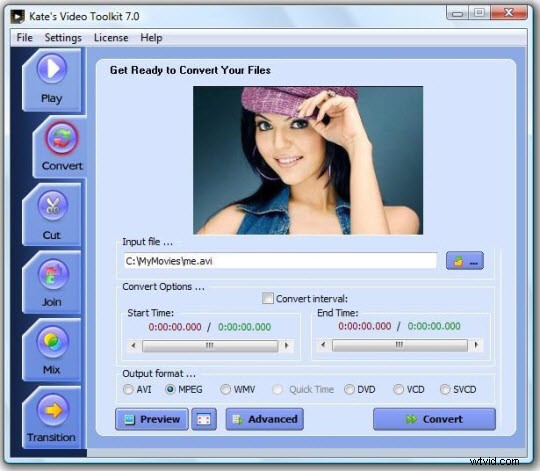Select the Convert module in sidebar

(x=60, y=147)
